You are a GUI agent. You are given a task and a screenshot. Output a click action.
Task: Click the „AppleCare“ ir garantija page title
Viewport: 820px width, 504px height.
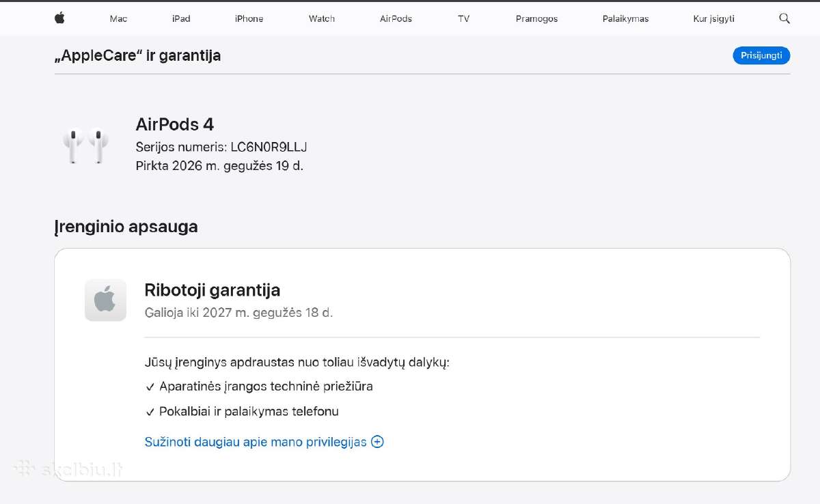137,56
